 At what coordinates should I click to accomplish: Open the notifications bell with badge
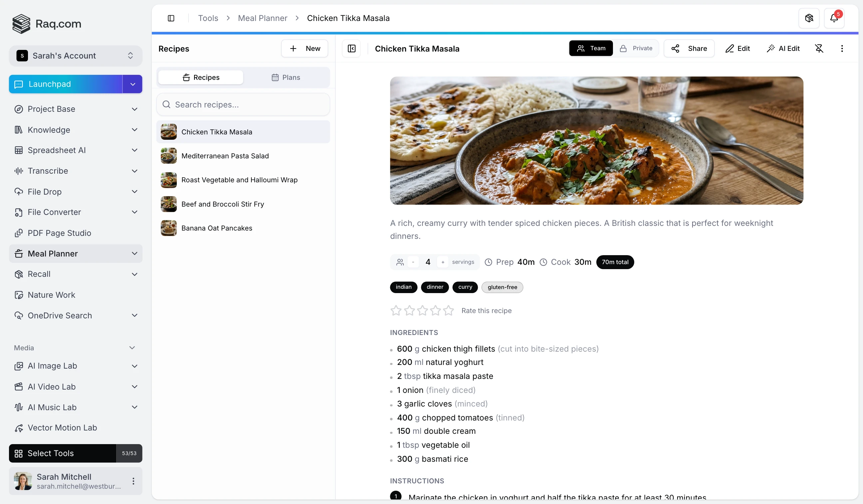(835, 18)
